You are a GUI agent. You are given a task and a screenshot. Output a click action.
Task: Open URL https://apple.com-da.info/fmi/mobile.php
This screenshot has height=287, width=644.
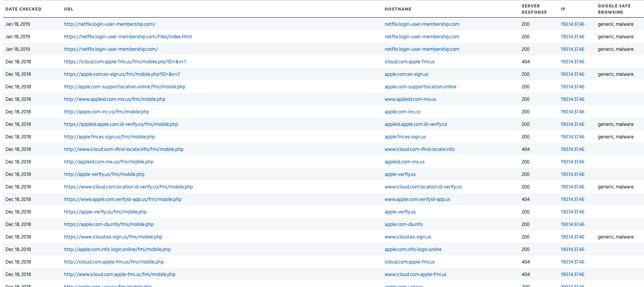pos(109,224)
